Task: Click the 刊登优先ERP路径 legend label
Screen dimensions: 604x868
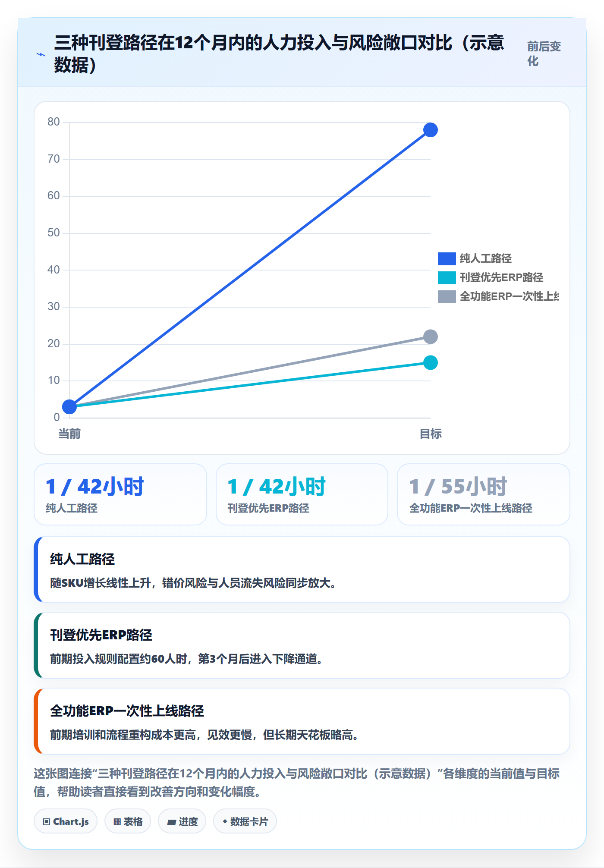Action: click(501, 277)
